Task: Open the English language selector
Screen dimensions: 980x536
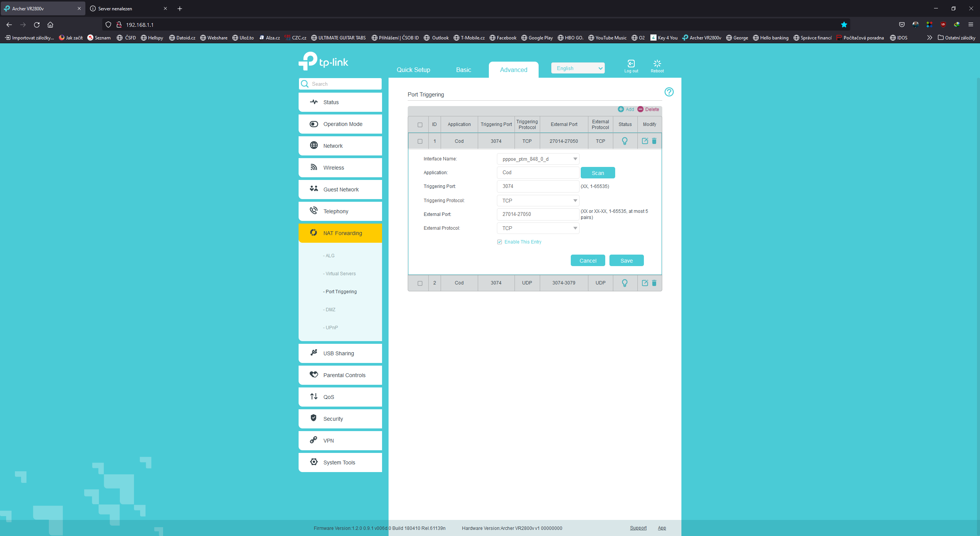Action: (578, 68)
